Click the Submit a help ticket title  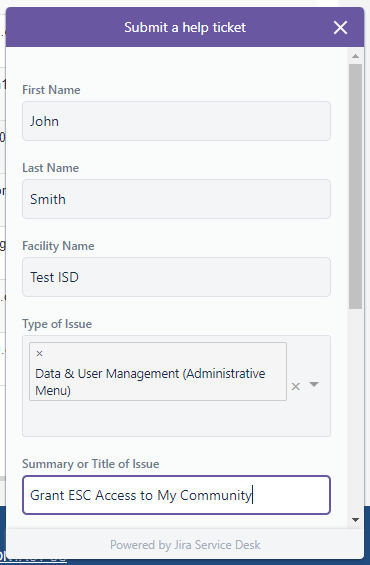click(185, 27)
